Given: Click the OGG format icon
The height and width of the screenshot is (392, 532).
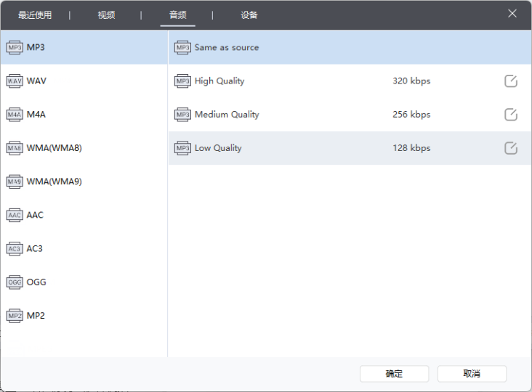Looking at the screenshot, I should coord(15,282).
